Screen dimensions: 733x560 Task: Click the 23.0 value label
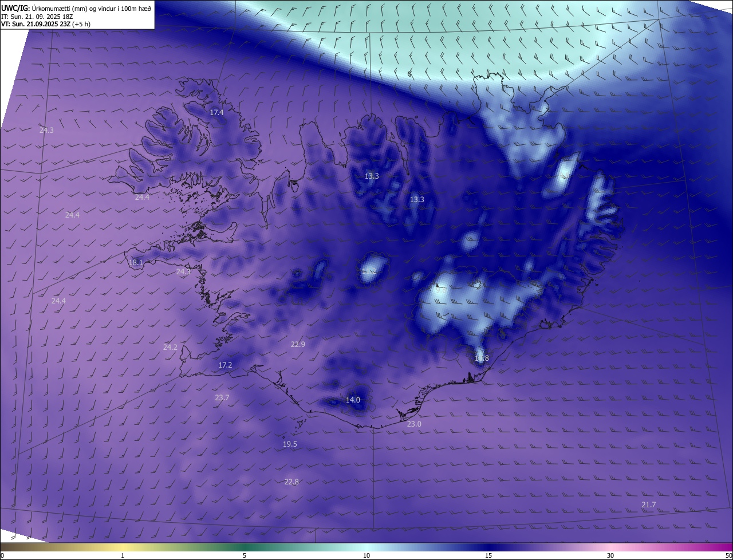coord(414,424)
